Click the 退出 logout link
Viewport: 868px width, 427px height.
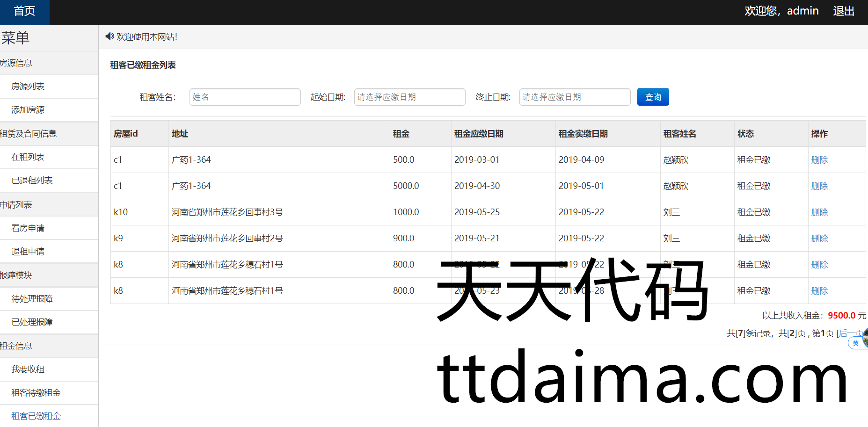[x=843, y=11]
